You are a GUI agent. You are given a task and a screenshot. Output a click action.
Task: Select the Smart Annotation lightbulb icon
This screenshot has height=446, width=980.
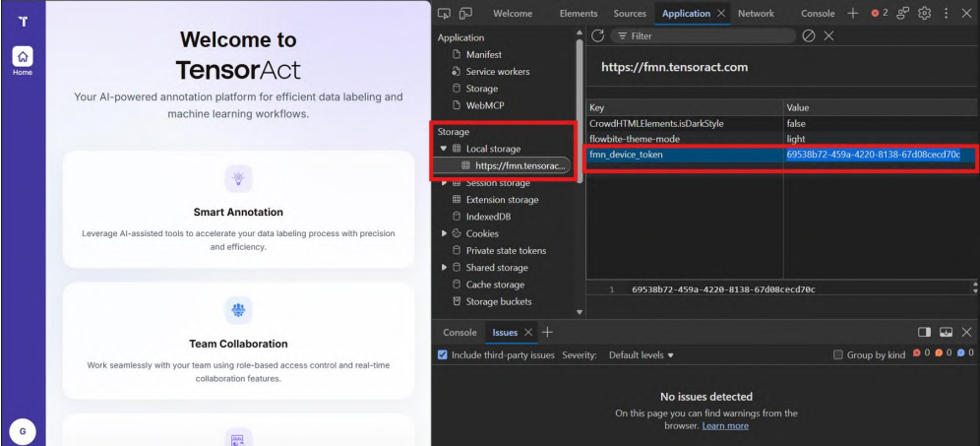point(238,178)
